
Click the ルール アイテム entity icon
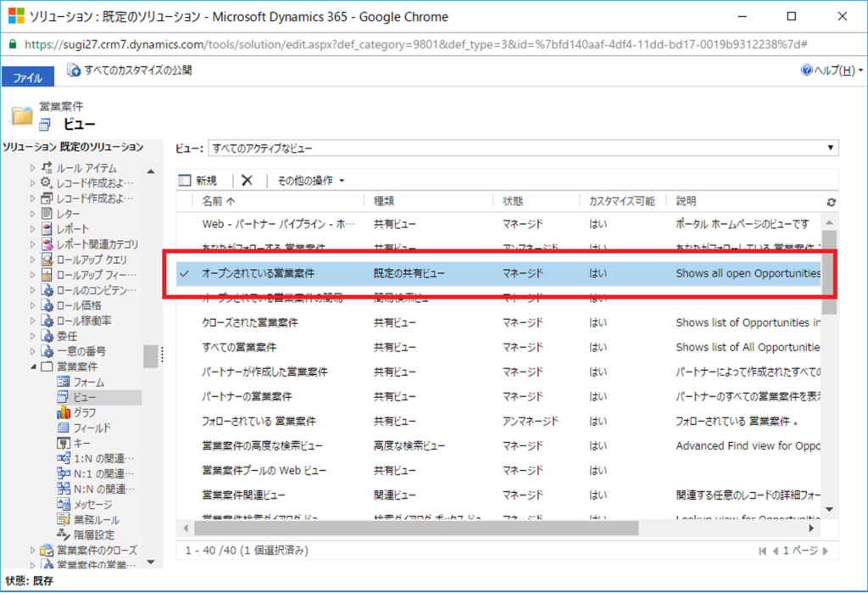pyautogui.click(x=47, y=167)
